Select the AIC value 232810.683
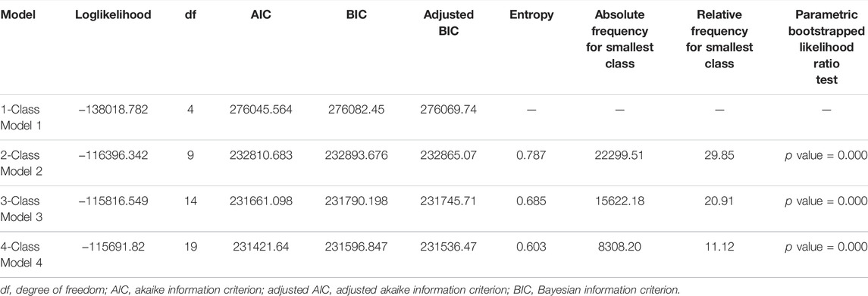 tap(261, 155)
